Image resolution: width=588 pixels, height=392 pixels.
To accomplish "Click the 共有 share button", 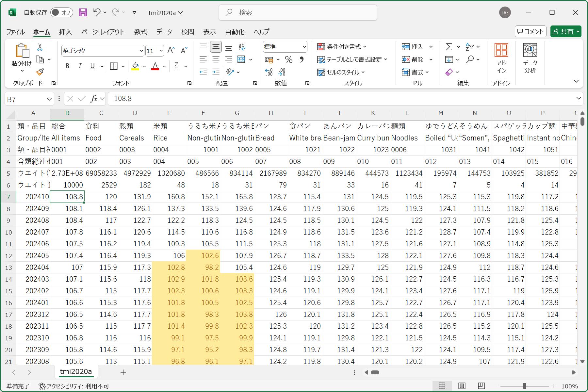I will (x=566, y=31).
